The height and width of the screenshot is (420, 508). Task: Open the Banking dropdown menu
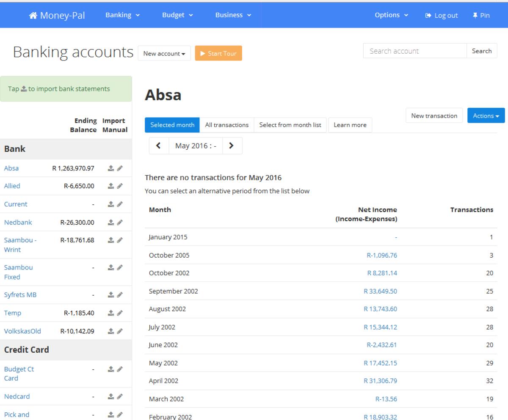click(x=122, y=15)
